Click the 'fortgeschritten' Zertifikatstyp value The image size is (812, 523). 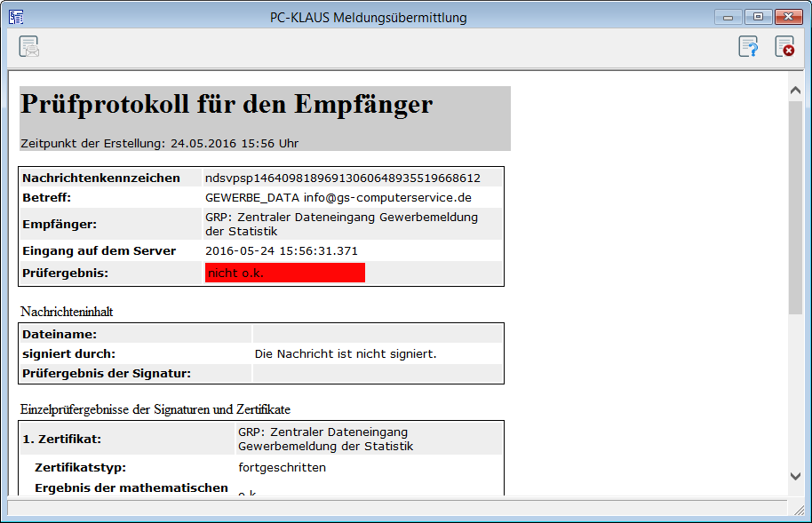point(282,467)
